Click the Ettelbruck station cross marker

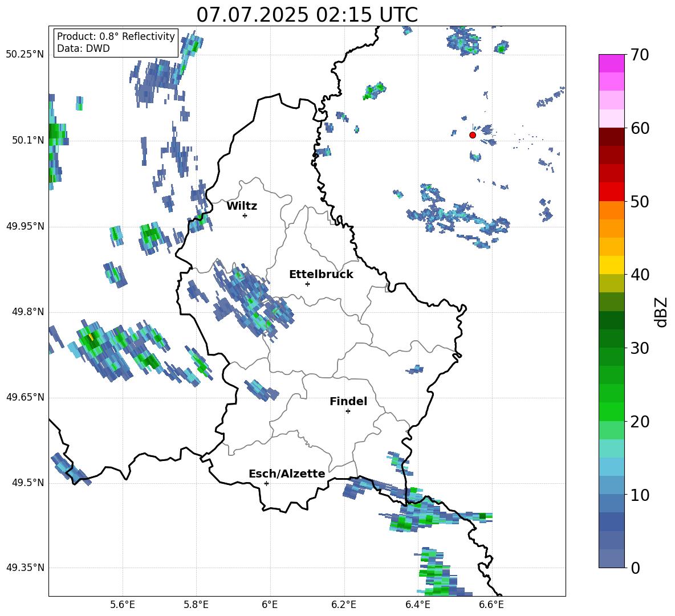[307, 284]
